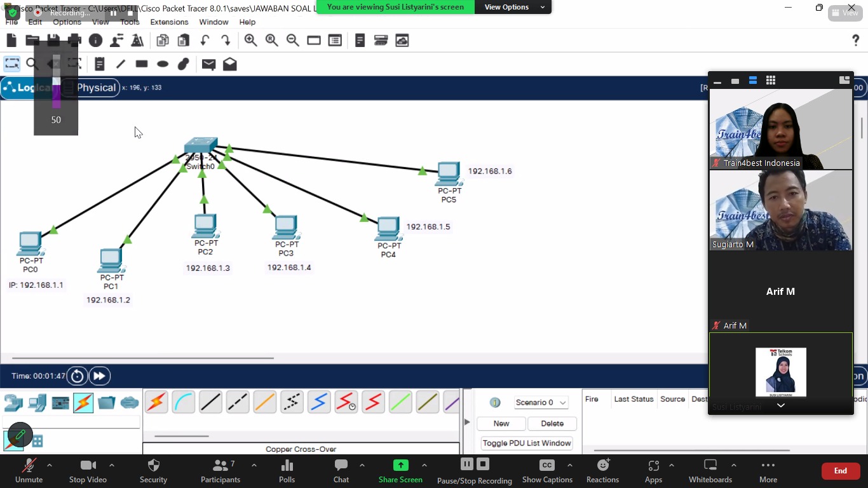Select the Draw Ellipse tool
This screenshot has width=868, height=488.
tap(163, 64)
